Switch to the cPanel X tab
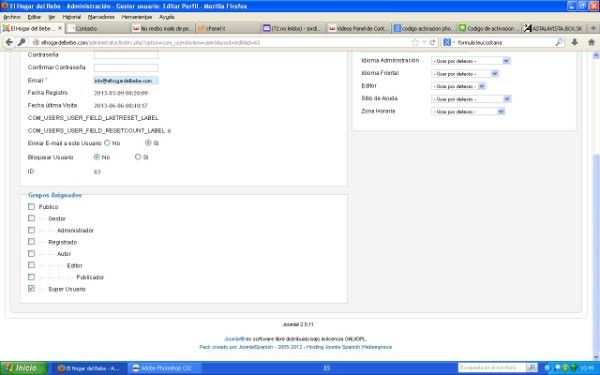This screenshot has width=600, height=375. (229, 28)
